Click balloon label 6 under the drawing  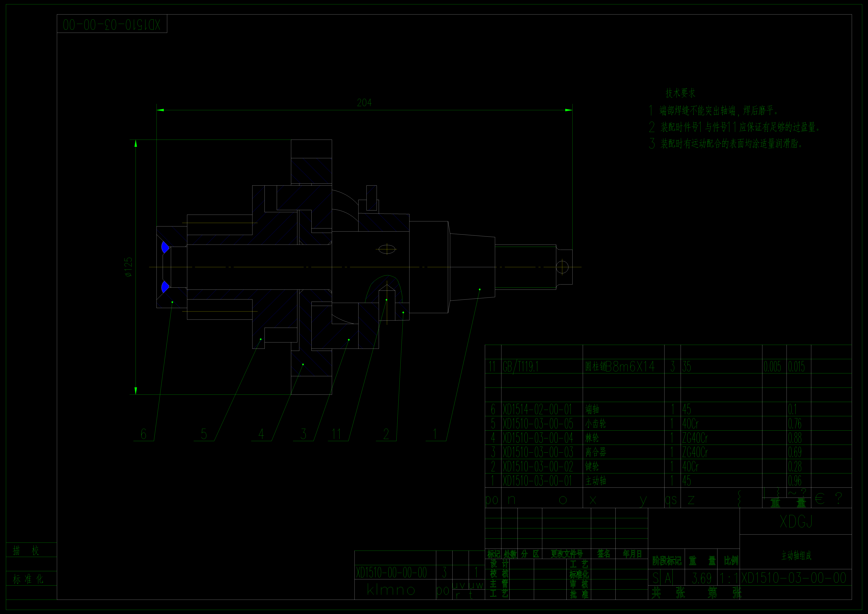point(143,434)
